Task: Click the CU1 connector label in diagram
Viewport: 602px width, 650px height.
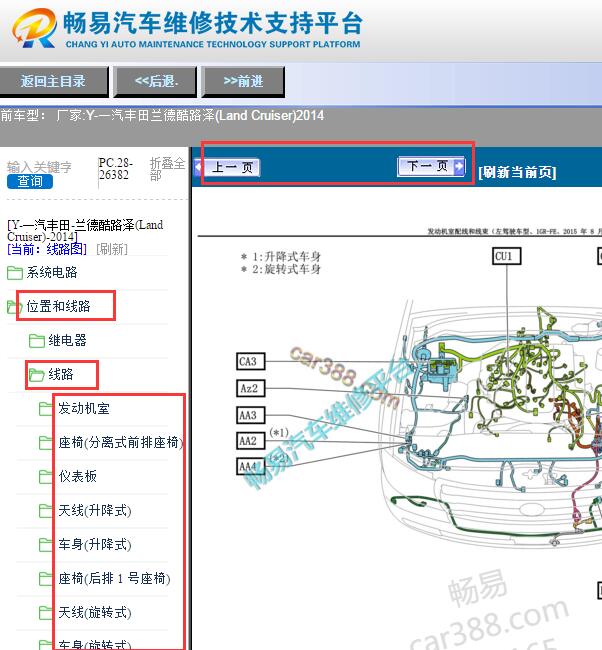Action: 506,256
